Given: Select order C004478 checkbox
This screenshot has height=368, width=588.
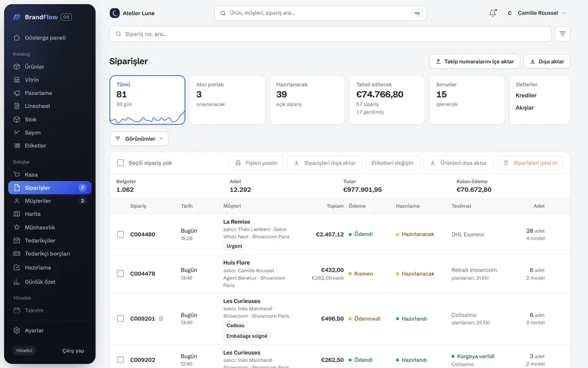Looking at the screenshot, I should tap(121, 274).
